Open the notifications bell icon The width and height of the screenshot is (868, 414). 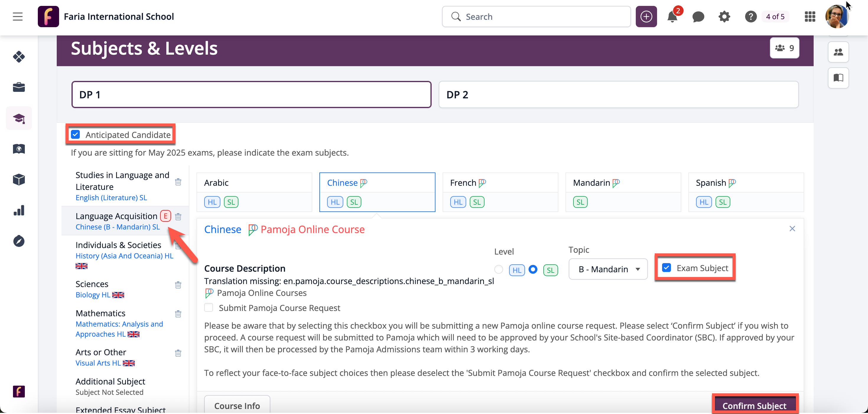(x=672, y=17)
